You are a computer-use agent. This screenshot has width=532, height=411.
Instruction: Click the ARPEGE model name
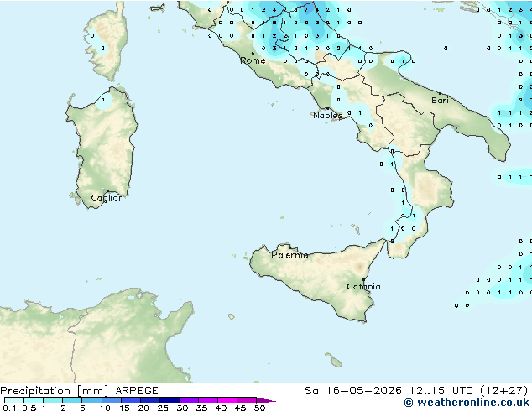pyautogui.click(x=137, y=391)
